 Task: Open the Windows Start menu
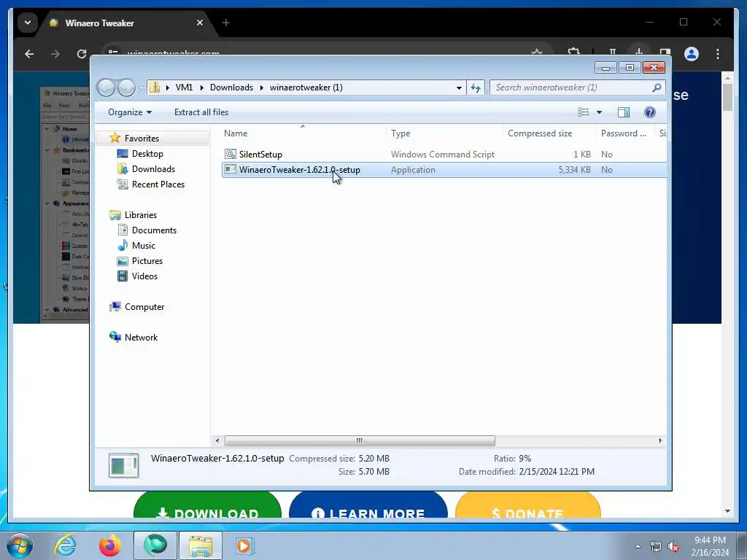pos(20,545)
